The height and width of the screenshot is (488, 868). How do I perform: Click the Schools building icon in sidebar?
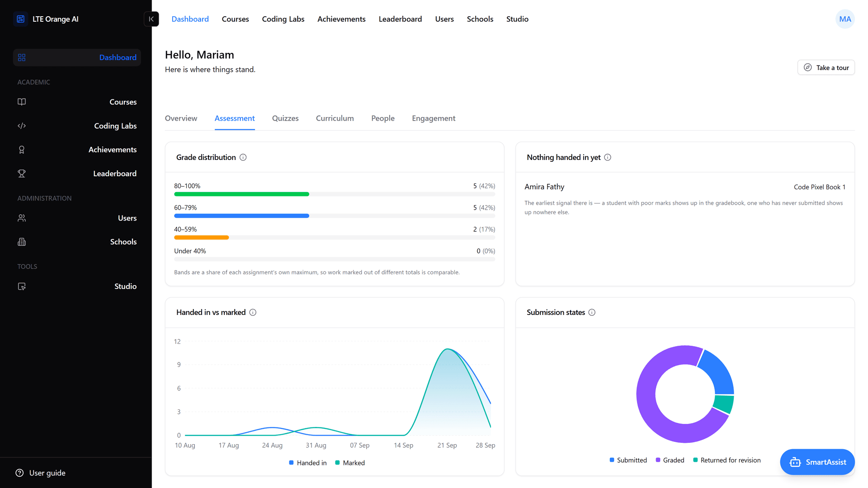click(x=22, y=242)
